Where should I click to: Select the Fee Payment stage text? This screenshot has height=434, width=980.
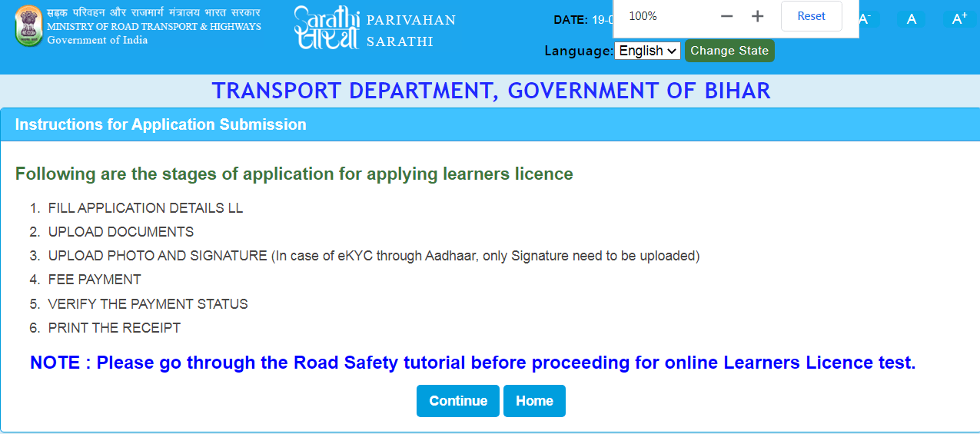(95, 280)
